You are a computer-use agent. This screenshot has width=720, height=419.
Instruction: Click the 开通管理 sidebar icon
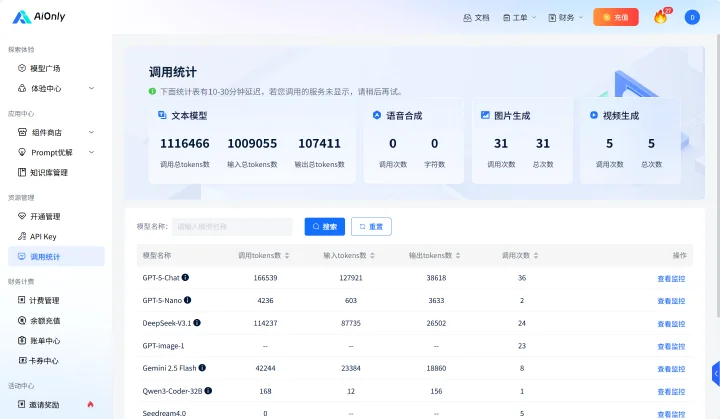tap(22, 216)
